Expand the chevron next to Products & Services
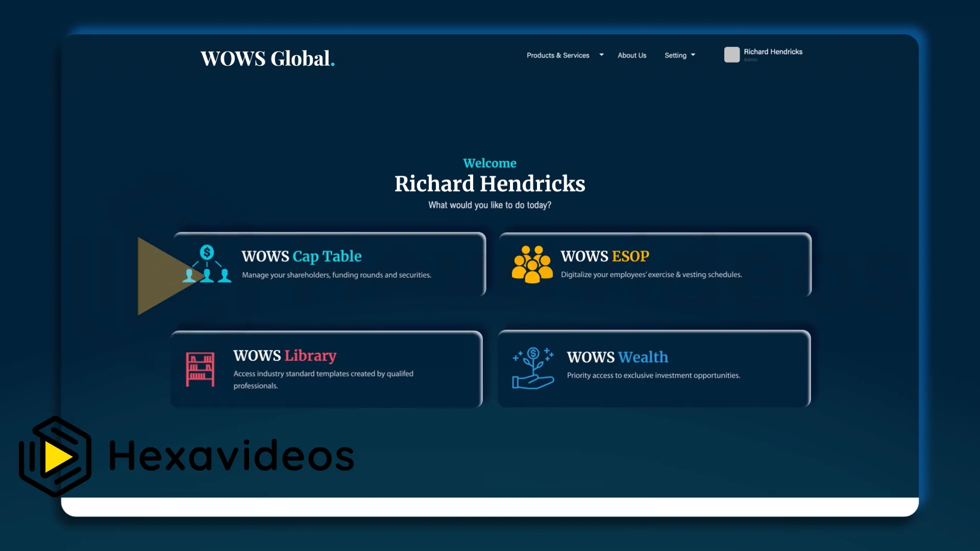The image size is (980, 551). coord(601,54)
